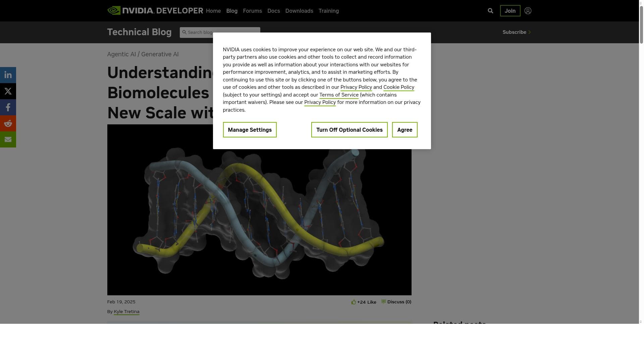Switch to the Training page

point(328,11)
